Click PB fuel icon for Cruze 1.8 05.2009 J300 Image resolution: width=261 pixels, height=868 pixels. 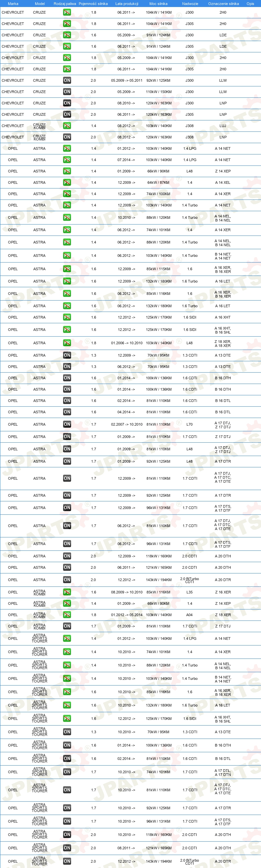click(67, 58)
